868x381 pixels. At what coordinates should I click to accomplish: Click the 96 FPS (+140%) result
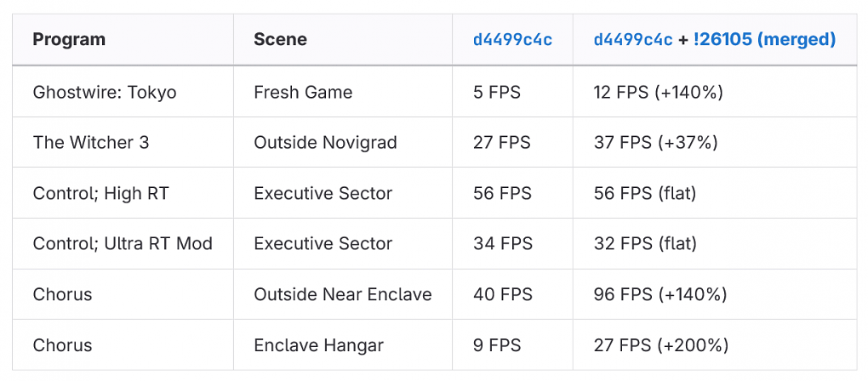tap(660, 295)
